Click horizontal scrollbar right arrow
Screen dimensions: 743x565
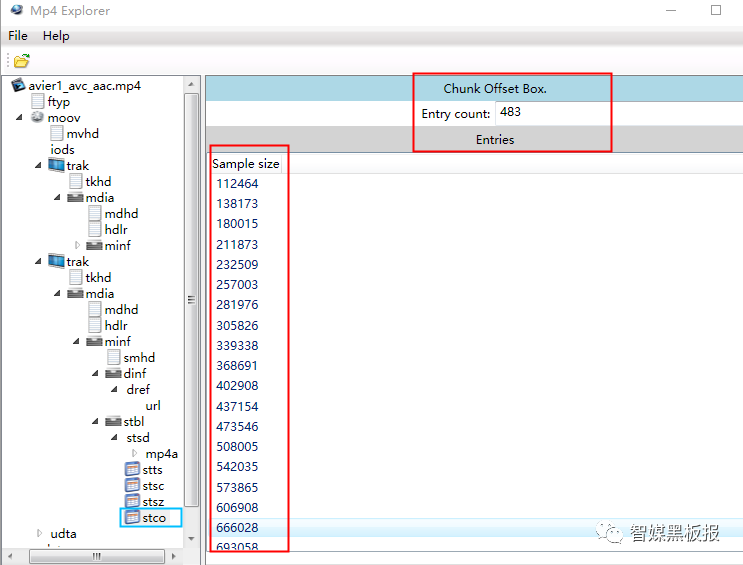pos(174,556)
